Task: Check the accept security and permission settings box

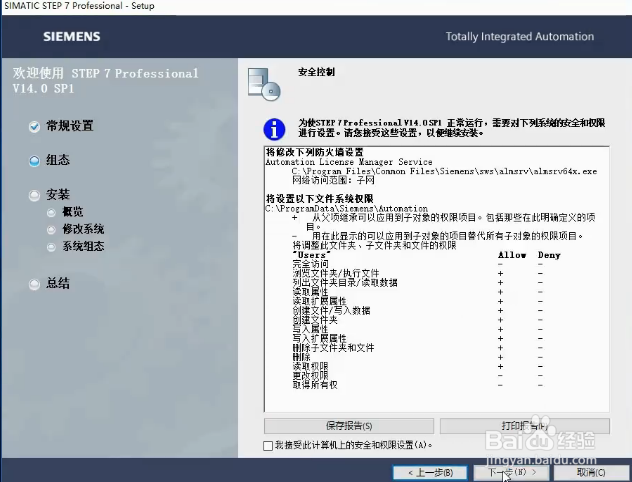Action: tap(268, 446)
